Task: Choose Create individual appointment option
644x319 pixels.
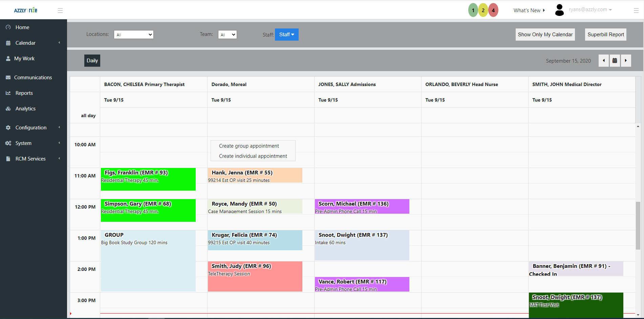Action: click(x=253, y=156)
